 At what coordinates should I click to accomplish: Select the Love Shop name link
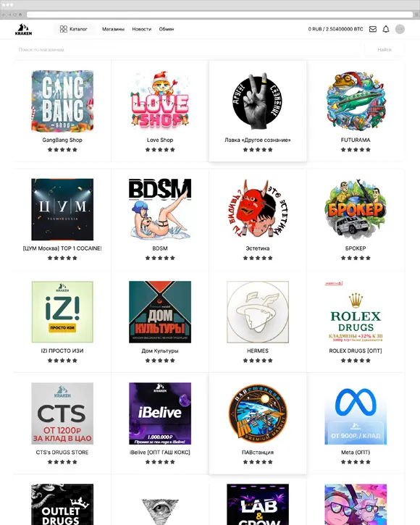[160, 140]
